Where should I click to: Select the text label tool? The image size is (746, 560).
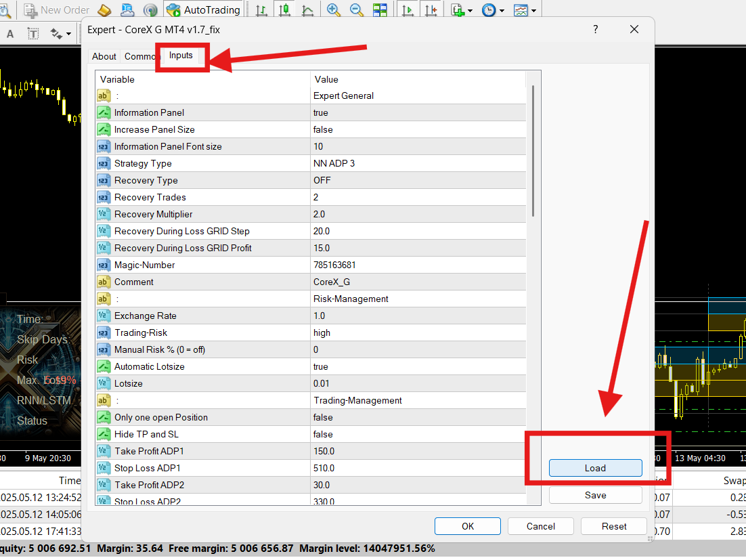tap(32, 34)
